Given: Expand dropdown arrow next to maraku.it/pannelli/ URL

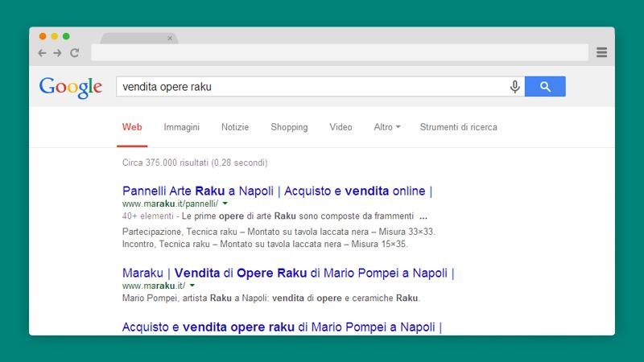Looking at the screenshot, I should (x=225, y=204).
